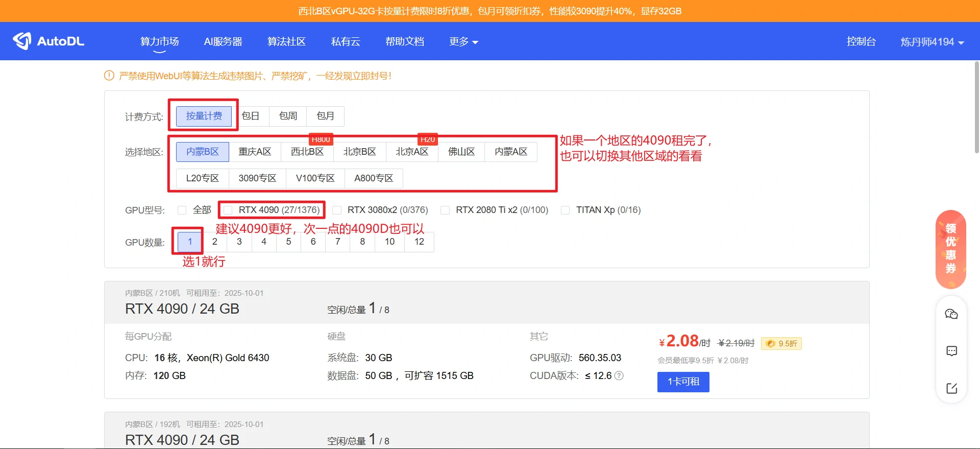Select the 包月 billing option
This screenshot has height=449, width=980.
[x=325, y=116]
